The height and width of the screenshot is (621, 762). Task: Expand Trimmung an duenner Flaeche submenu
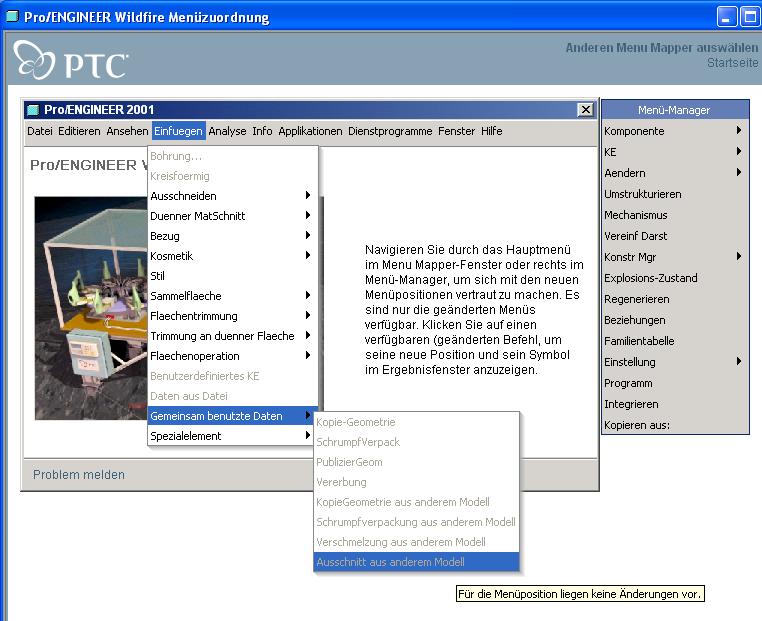(233, 336)
